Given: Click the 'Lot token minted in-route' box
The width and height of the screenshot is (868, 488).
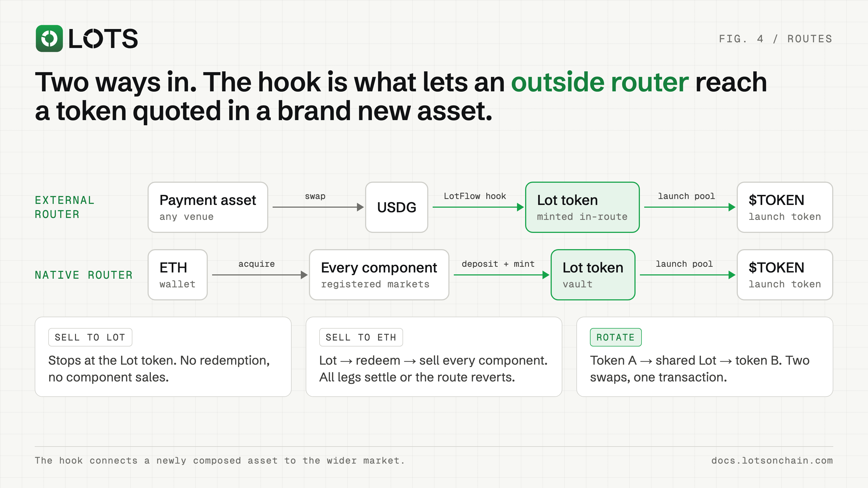Looking at the screenshot, I should pyautogui.click(x=582, y=207).
